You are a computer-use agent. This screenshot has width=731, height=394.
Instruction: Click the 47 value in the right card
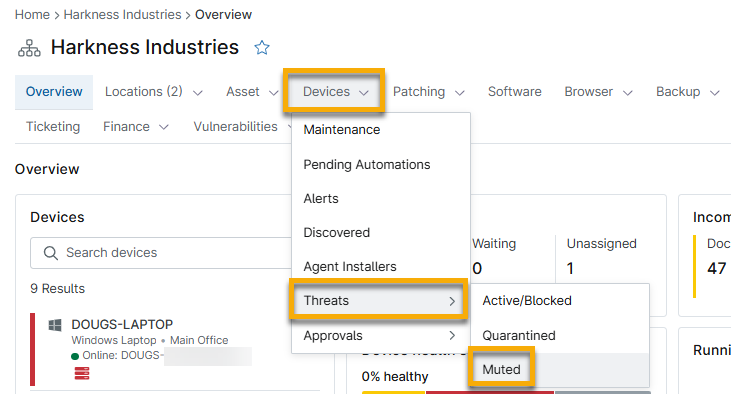point(716,269)
